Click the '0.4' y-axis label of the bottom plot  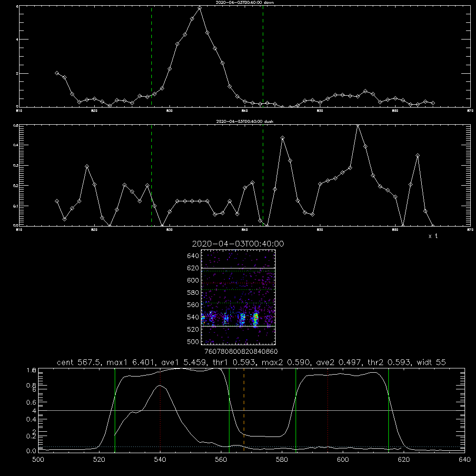(31, 419)
